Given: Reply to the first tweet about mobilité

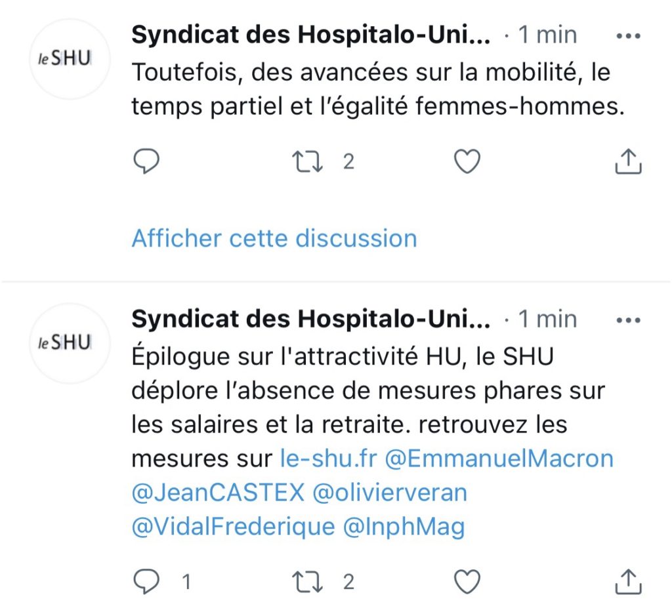Looking at the screenshot, I should click(x=146, y=161).
